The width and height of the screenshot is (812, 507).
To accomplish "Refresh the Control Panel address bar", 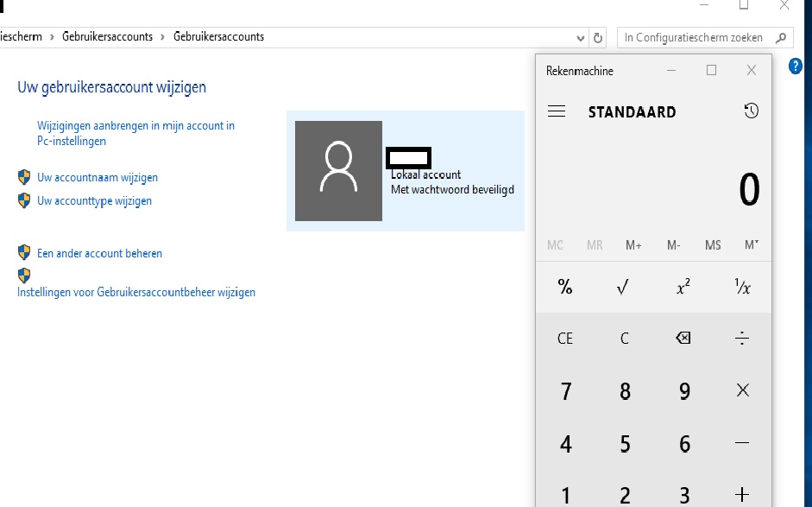I will click(x=599, y=37).
